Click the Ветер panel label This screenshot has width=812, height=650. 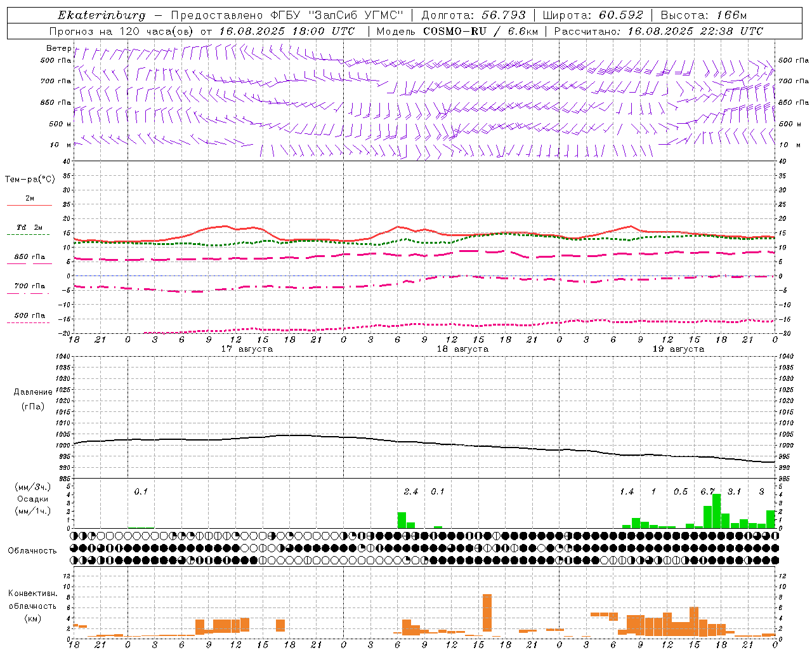(x=58, y=48)
